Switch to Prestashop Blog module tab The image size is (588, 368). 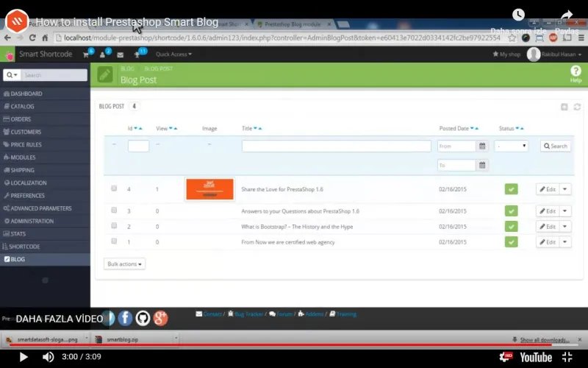tap(293, 24)
